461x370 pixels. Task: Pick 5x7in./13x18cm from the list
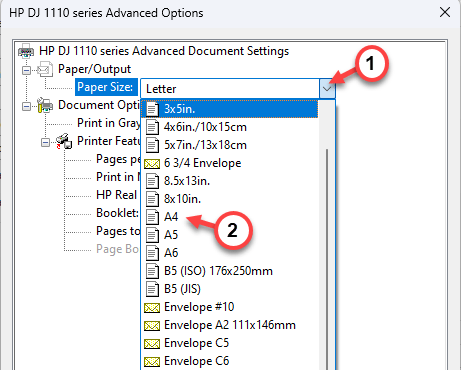pyautogui.click(x=230, y=145)
